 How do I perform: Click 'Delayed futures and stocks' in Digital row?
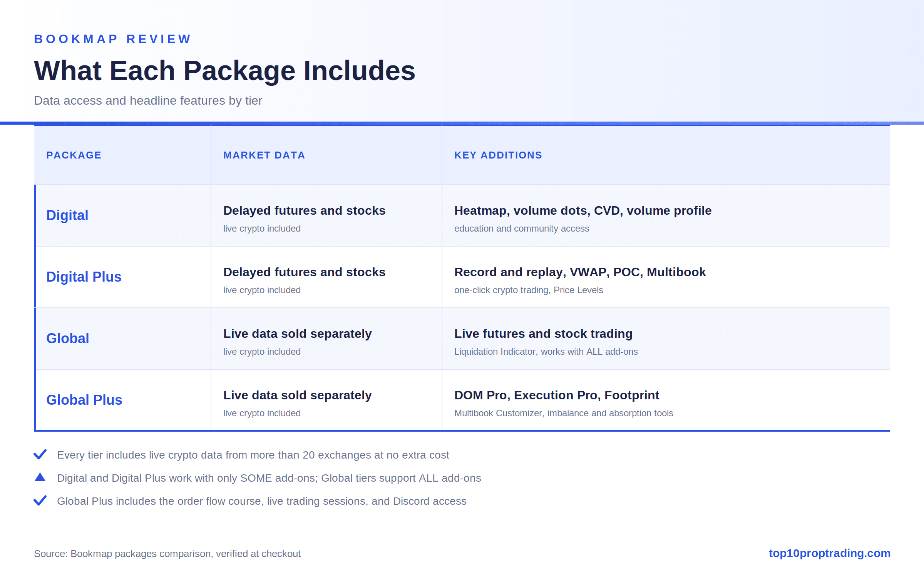(304, 210)
